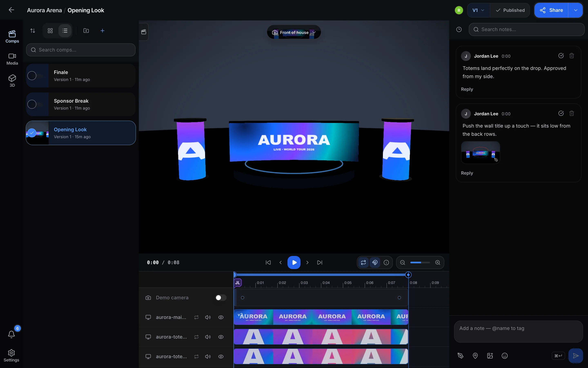Viewport: 588px width, 368px height.
Task: Reply to the 'Totems land perfectly' note
Action: coord(467,89)
